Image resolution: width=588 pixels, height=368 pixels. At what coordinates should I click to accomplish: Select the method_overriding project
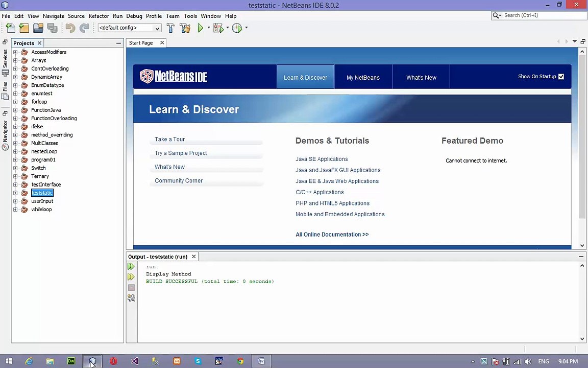click(x=52, y=135)
